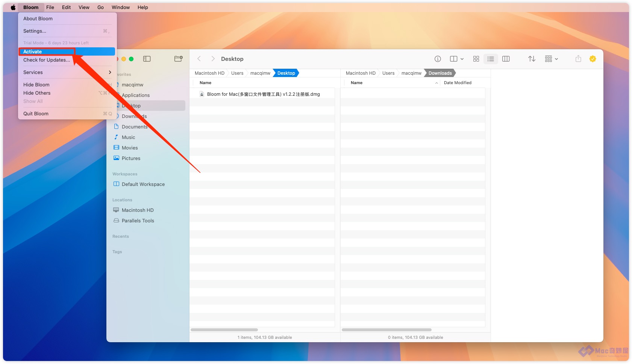
Task: Click Users breadcrumb in left pane
Action: 237,73
